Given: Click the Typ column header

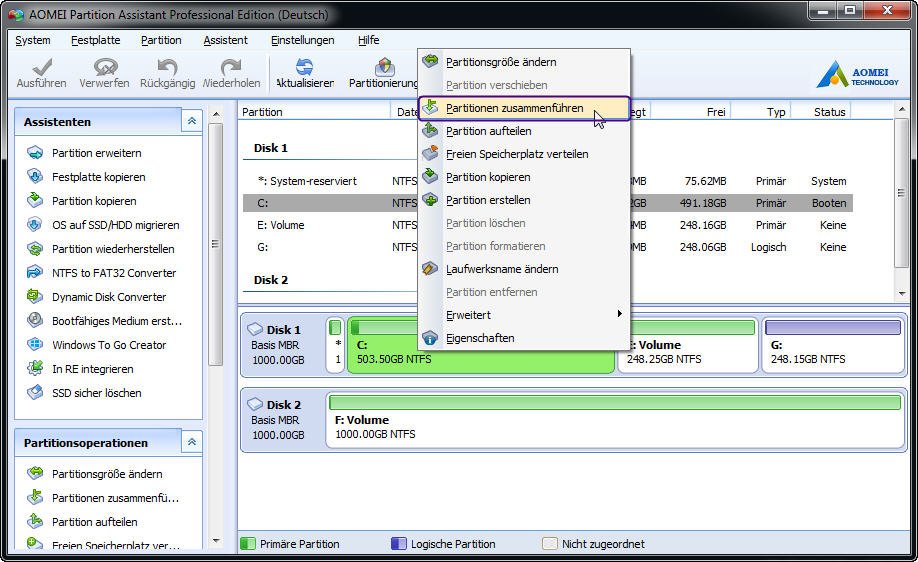Looking at the screenshot, I should pyautogui.click(x=761, y=112).
